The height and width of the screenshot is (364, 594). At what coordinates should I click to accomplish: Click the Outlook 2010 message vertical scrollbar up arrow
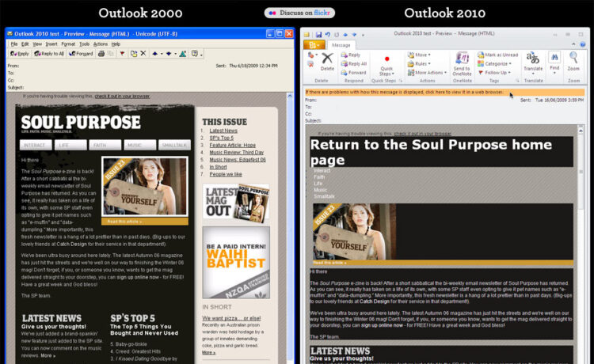pyautogui.click(x=581, y=130)
